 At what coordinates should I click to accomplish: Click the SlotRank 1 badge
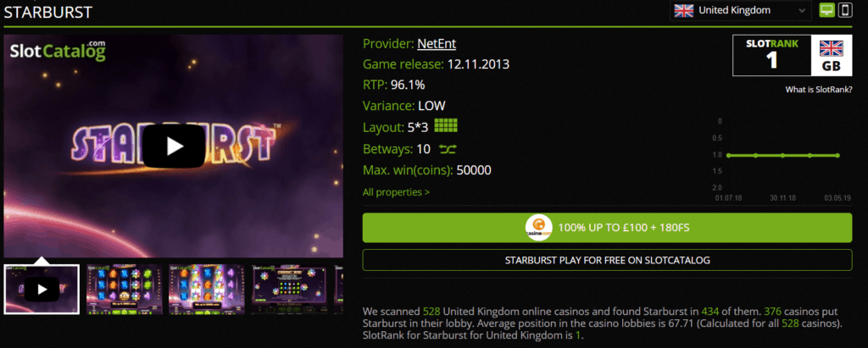click(771, 55)
